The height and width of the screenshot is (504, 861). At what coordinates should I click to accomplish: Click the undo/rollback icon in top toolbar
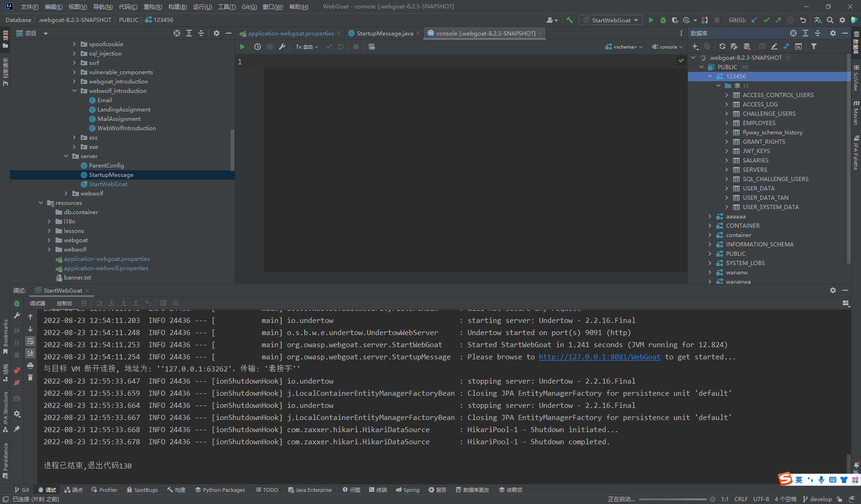803,20
